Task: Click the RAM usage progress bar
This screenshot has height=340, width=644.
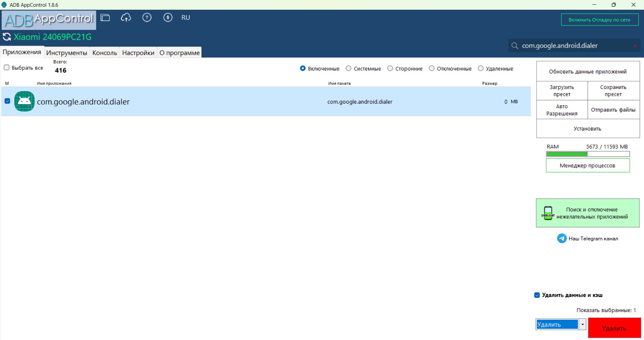Action: [588, 154]
